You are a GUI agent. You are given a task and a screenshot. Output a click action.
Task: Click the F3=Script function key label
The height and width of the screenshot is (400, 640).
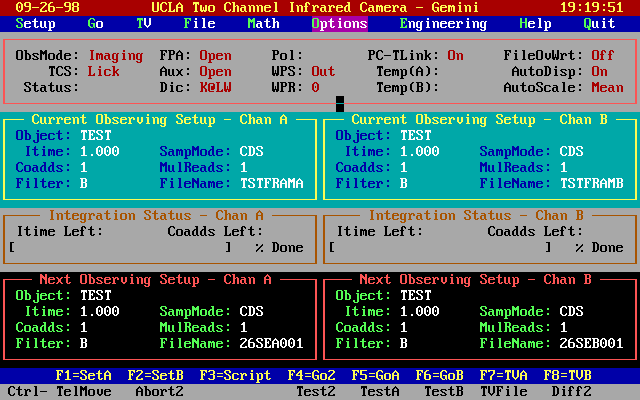tap(236, 375)
